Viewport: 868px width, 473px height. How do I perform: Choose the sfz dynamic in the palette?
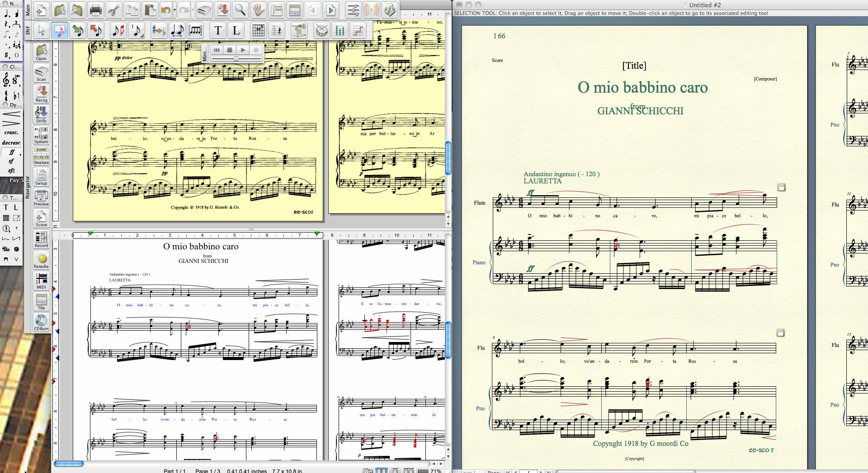(11, 171)
